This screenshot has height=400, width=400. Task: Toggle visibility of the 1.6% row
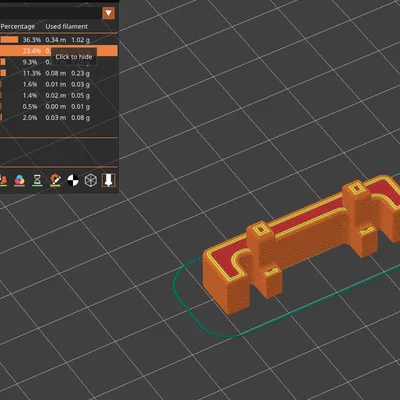coord(59,84)
